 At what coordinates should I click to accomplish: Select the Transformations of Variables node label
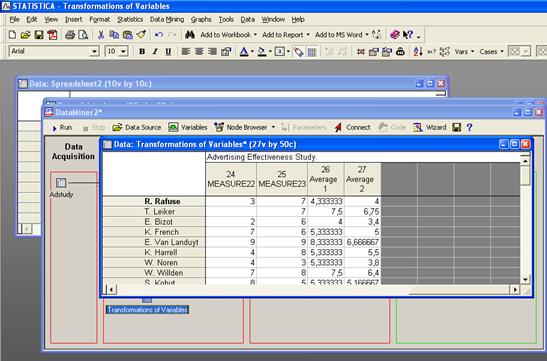147,310
